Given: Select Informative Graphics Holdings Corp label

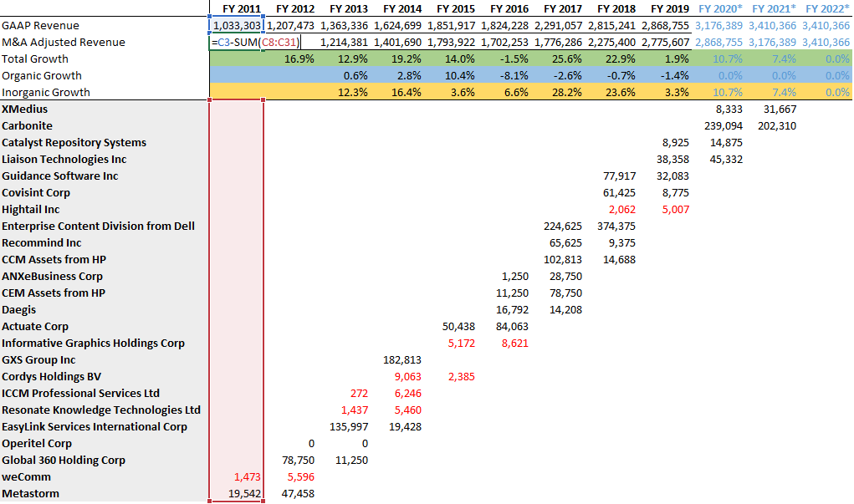Looking at the screenshot, I should [x=93, y=344].
